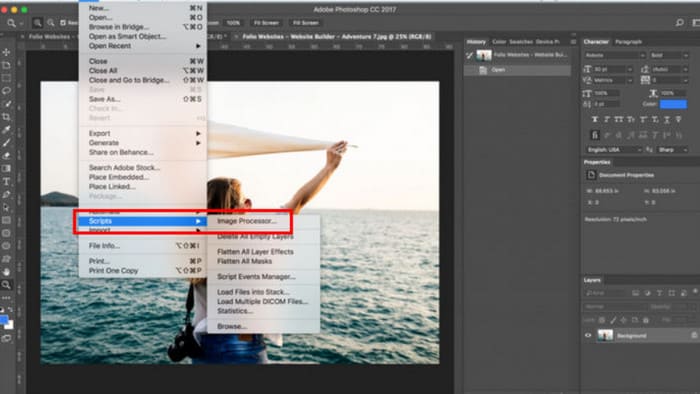Select the zoom-out magnifier in options bar
This screenshot has width=700, height=394.
[x=51, y=22]
